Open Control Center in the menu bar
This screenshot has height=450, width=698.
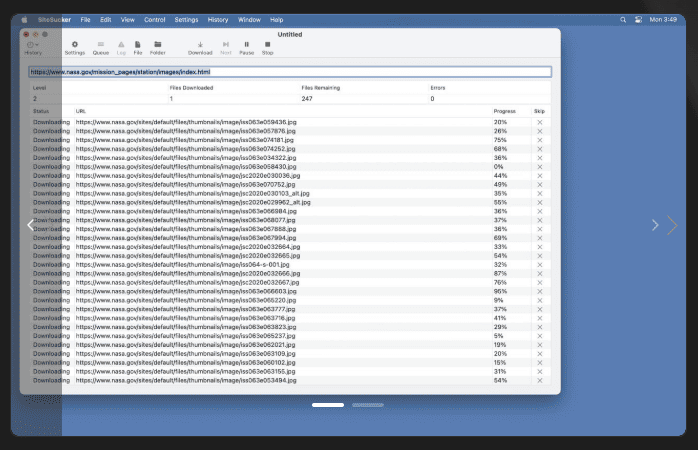point(638,20)
